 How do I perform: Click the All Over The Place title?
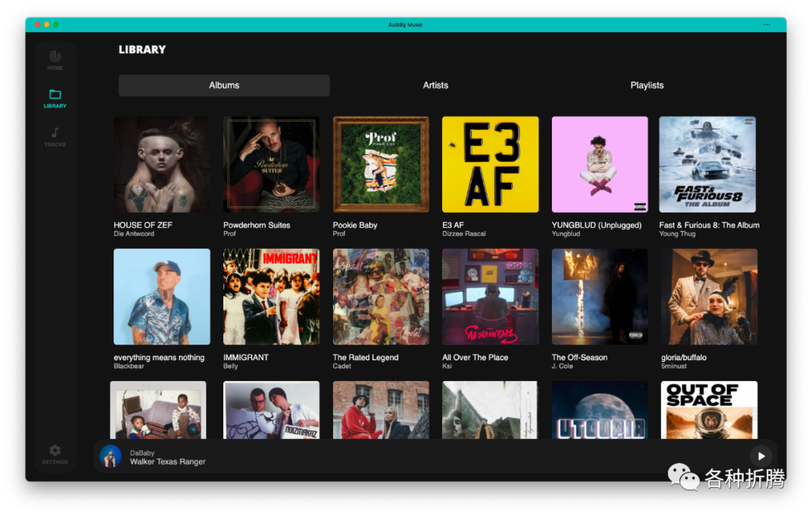coord(475,358)
